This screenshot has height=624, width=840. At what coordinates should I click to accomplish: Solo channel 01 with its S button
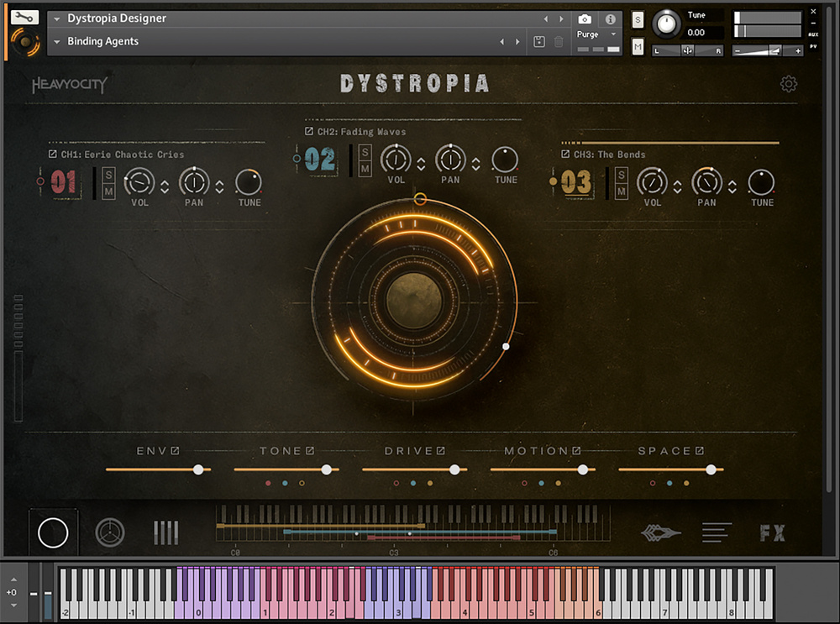(109, 175)
